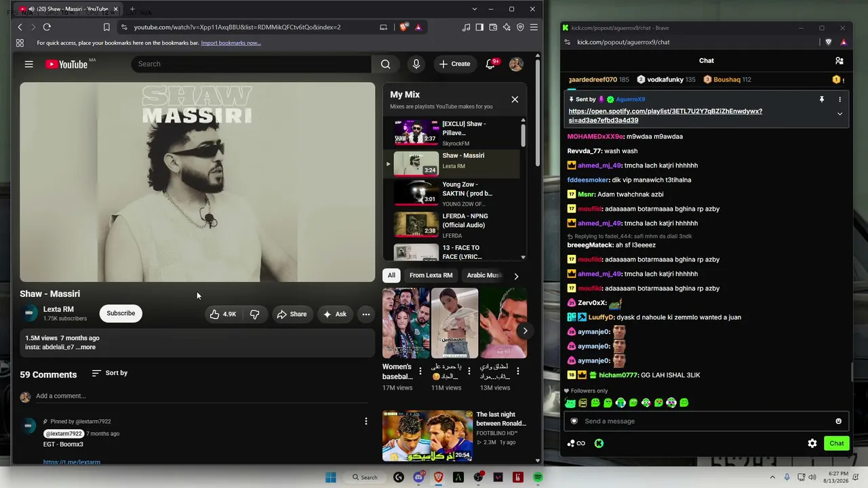868x488 pixels.
Task: Reload the YouTube page
Action: coord(47,27)
